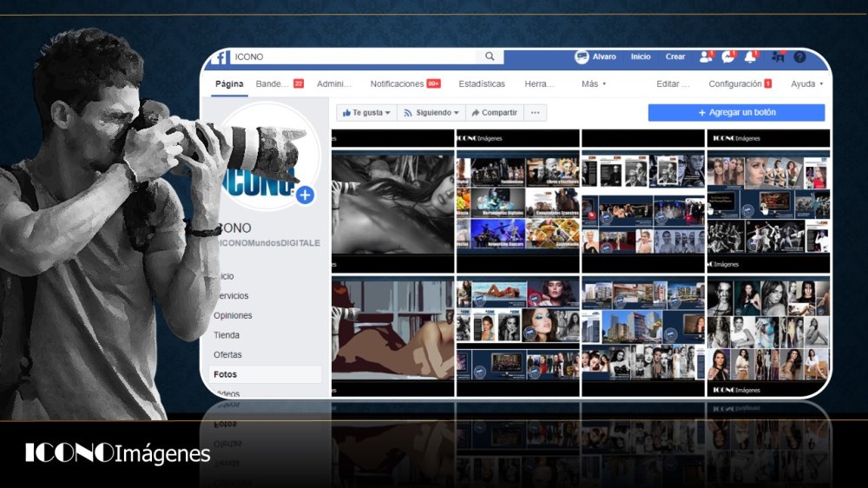The width and height of the screenshot is (868, 488).
Task: Click Alvaro profile avatar icon
Action: pos(582,56)
